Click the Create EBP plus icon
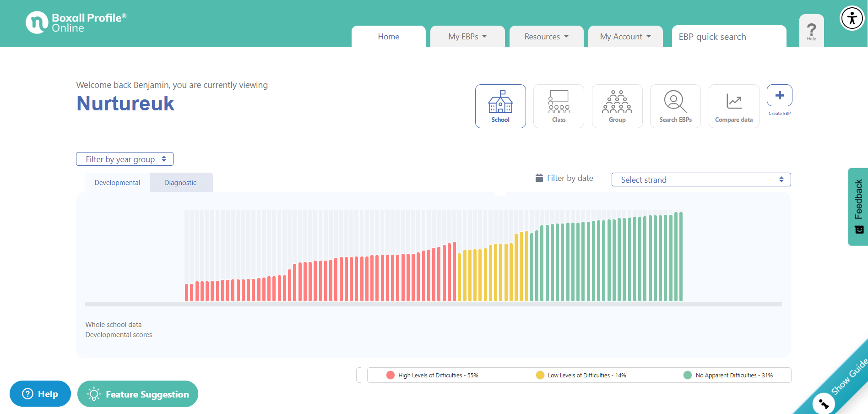Screen dimensions: 868x414 point(780,95)
